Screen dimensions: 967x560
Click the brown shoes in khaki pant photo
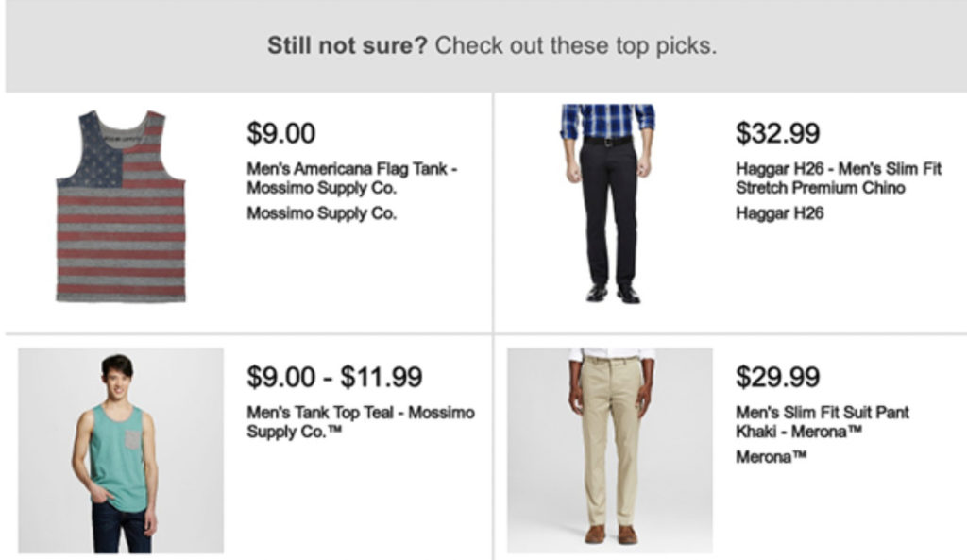click(x=609, y=535)
